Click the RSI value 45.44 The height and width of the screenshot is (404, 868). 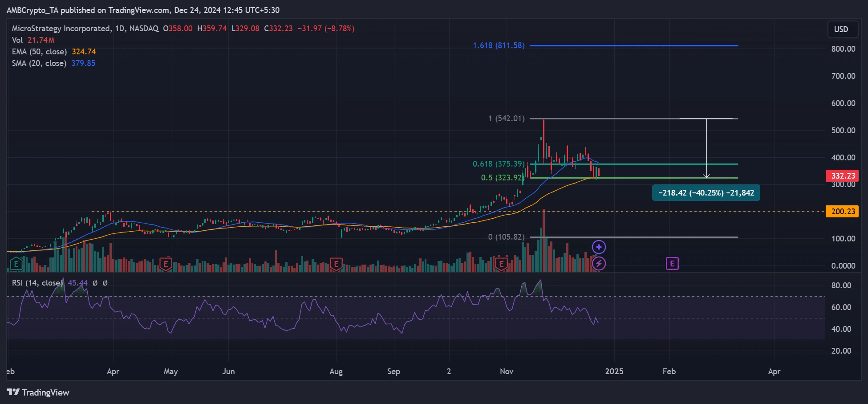[x=77, y=283]
